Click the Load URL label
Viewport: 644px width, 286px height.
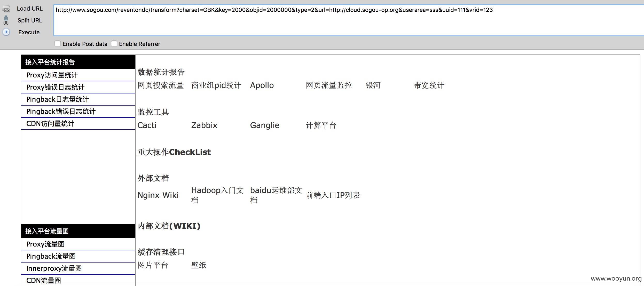[30, 9]
